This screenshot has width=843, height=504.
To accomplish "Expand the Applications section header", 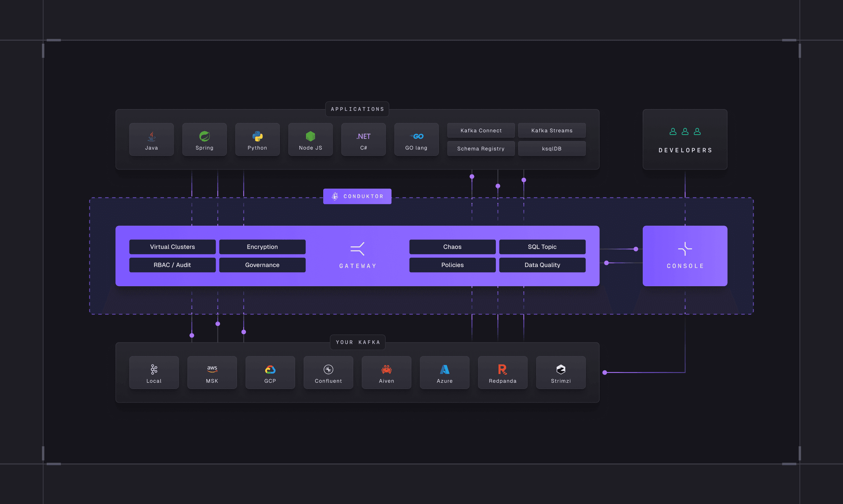I will coord(357,109).
